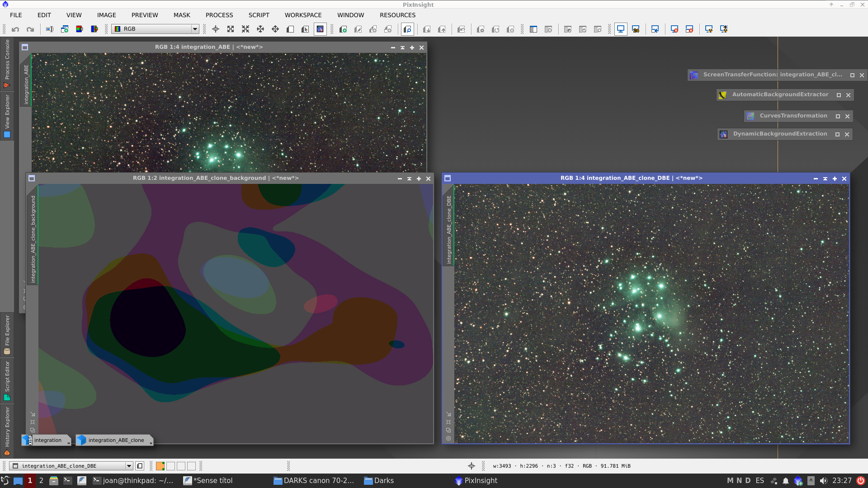Open the PROCESS menu
868x488 pixels.
[x=219, y=15]
